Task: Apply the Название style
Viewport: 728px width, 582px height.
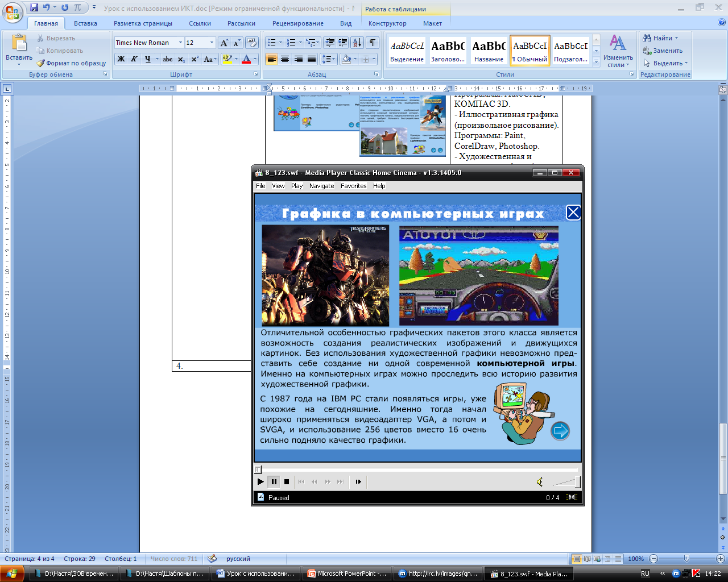Action: pos(489,51)
